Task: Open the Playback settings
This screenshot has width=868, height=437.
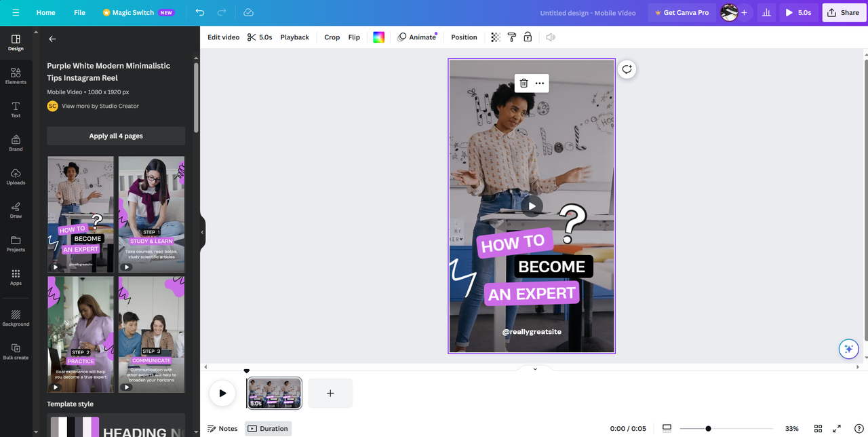Action: point(294,37)
